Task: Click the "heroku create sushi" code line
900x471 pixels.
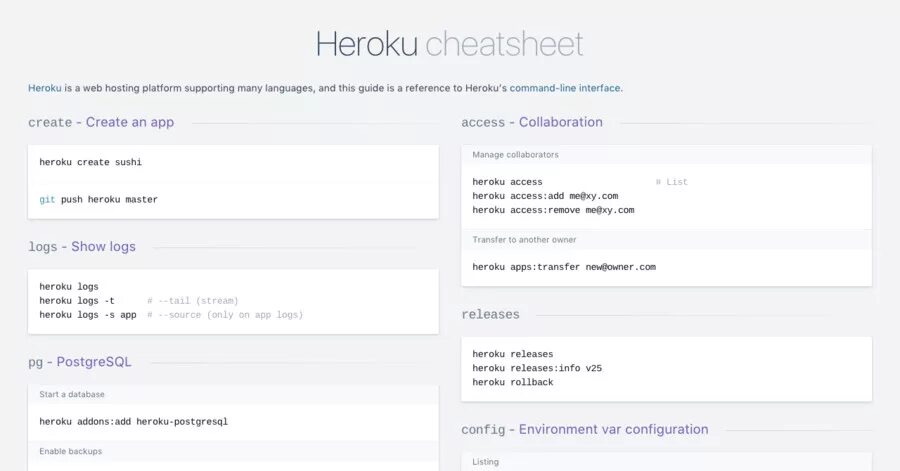Action: coord(98,162)
